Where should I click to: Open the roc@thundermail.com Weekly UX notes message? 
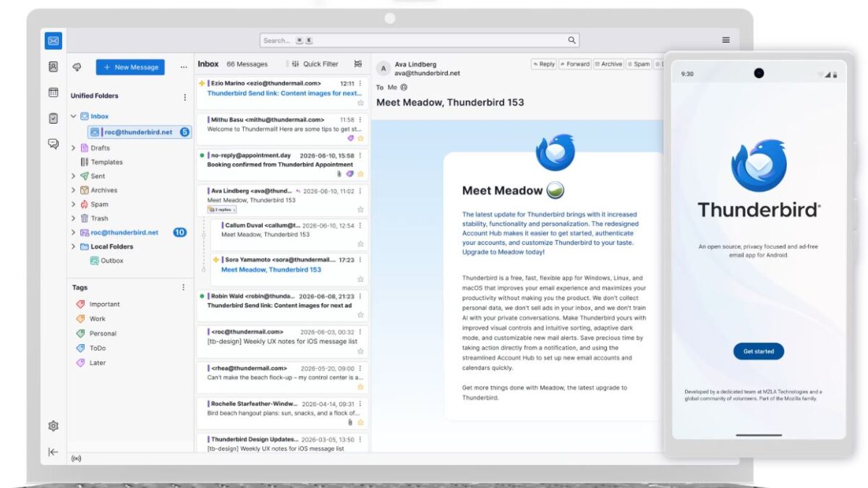(x=282, y=341)
